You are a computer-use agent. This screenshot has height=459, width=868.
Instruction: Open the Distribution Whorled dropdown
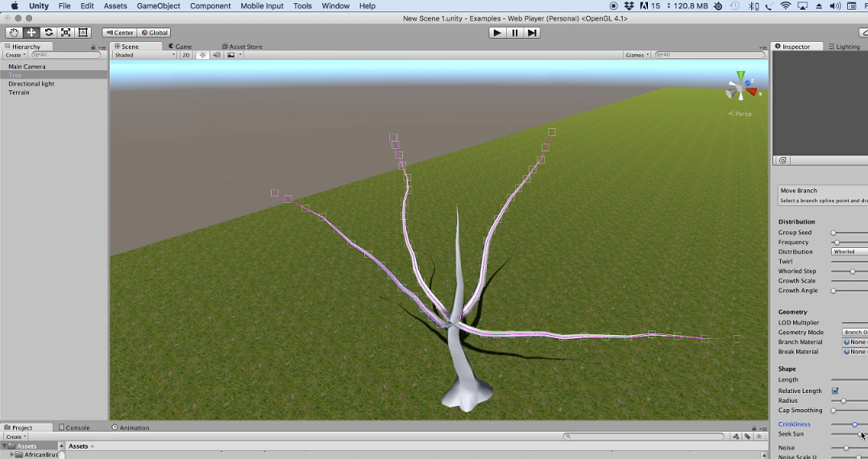849,251
